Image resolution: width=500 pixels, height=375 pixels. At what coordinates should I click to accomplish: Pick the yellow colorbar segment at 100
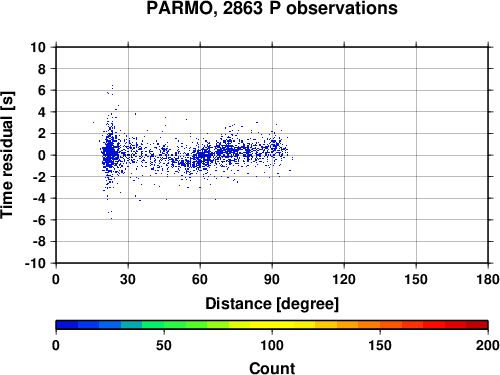coord(272,325)
